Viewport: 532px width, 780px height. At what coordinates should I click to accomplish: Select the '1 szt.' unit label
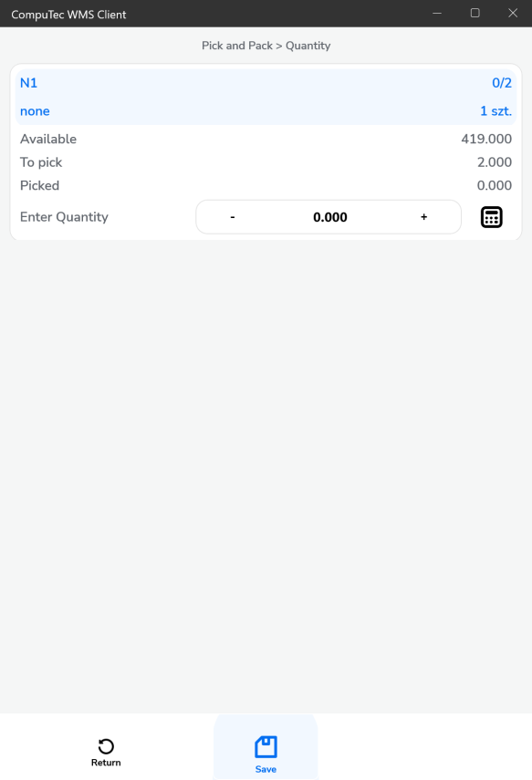496,110
